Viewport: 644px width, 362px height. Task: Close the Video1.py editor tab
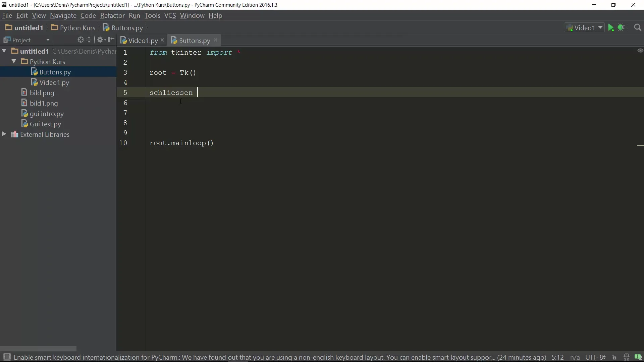162,40
